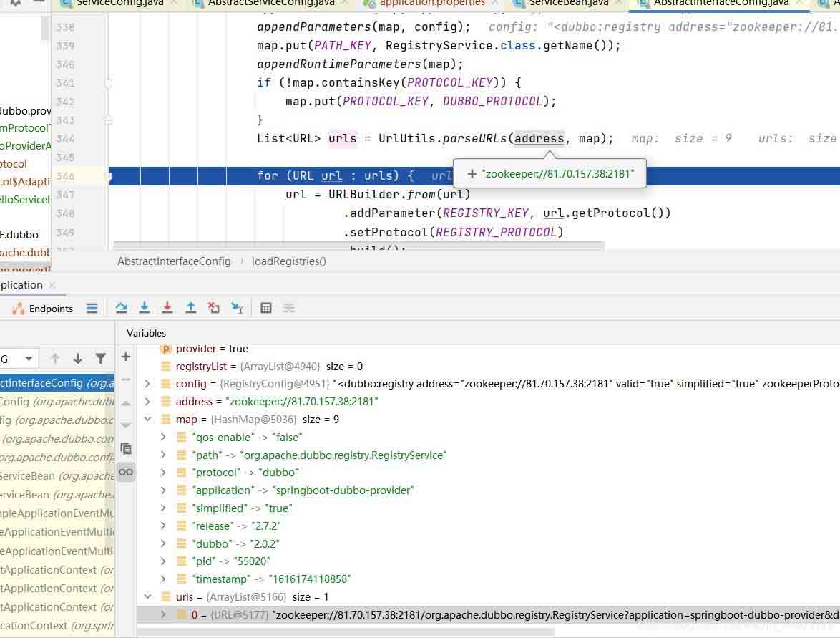Click the Force Step Into red arrow icon
The height and width of the screenshot is (638, 840).
[x=167, y=308]
